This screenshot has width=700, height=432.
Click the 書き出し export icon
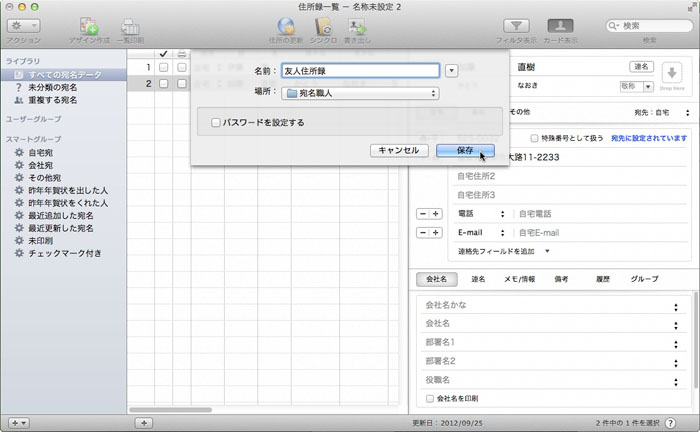coord(356,25)
